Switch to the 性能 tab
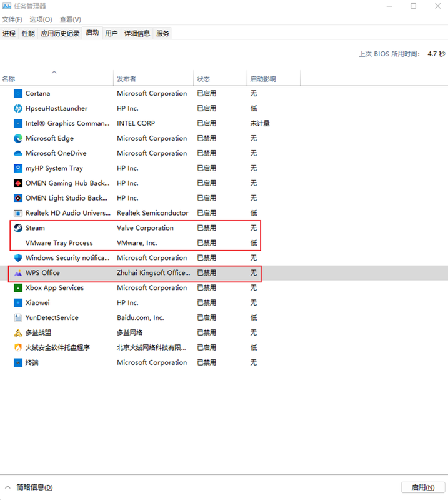Screen dimensions: 448x500 [x=29, y=33]
